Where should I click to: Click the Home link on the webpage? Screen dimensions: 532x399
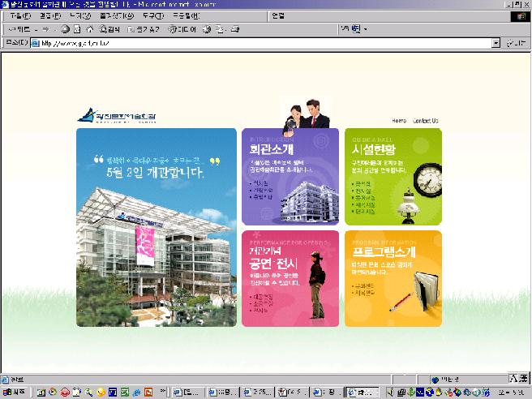coord(399,121)
